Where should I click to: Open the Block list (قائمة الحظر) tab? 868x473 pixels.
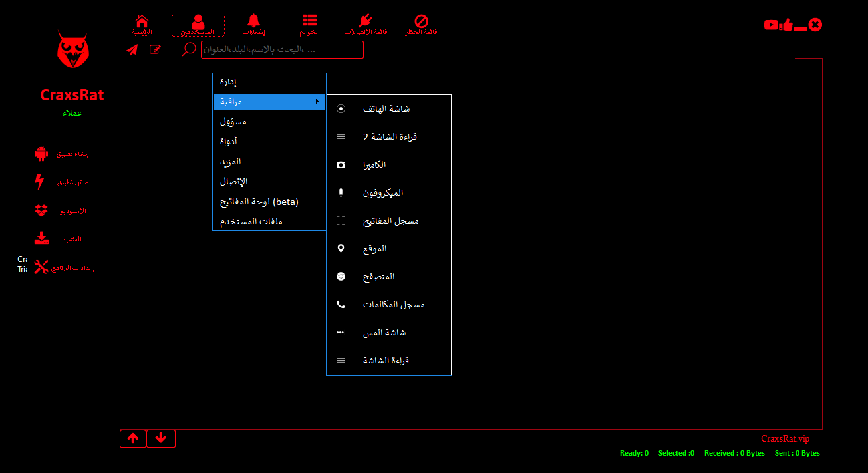422,25
